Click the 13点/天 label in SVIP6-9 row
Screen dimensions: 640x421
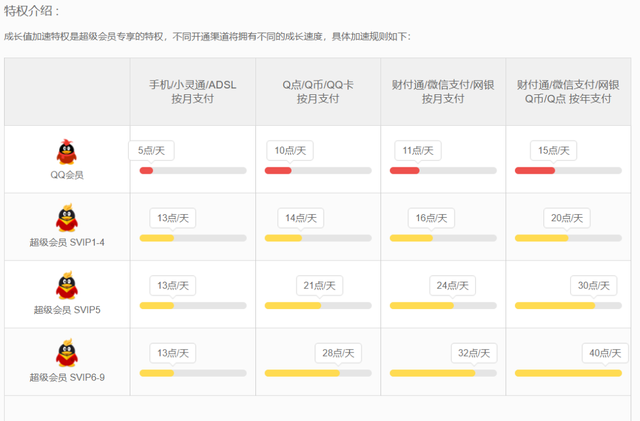coord(173,353)
